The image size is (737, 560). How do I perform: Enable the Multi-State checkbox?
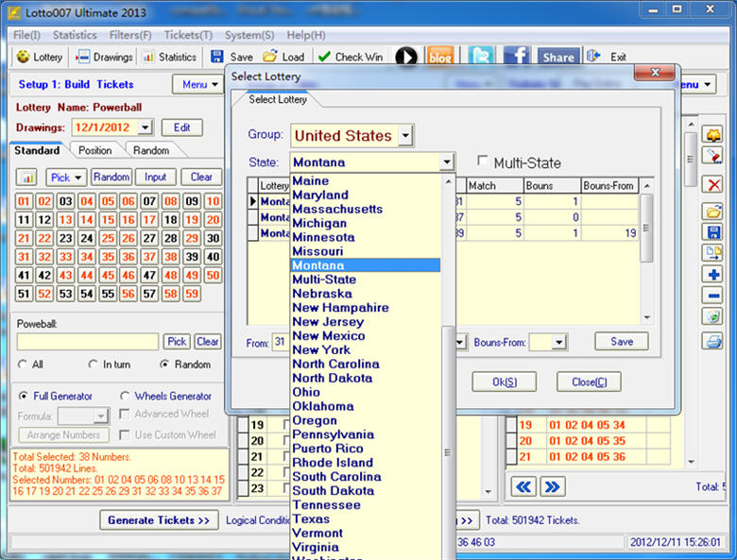click(x=482, y=161)
